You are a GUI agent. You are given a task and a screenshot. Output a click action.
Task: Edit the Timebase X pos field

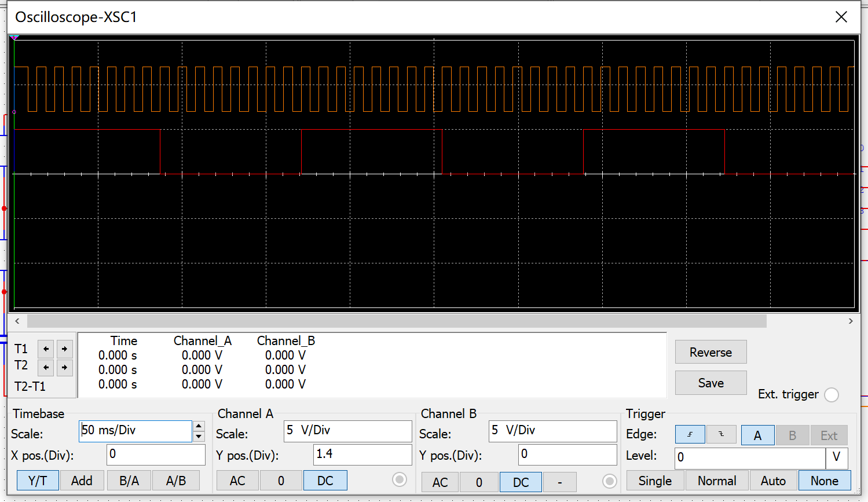tap(156, 455)
